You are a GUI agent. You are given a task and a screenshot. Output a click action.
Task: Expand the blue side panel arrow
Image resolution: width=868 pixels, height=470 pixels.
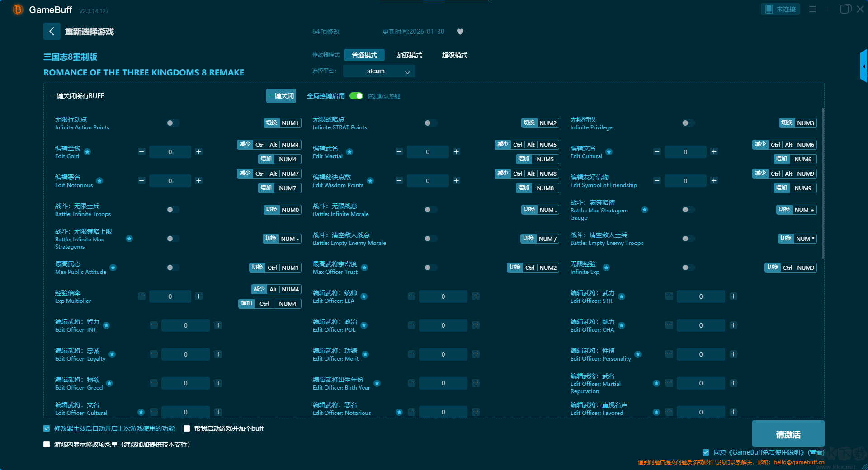pyautogui.click(x=864, y=66)
